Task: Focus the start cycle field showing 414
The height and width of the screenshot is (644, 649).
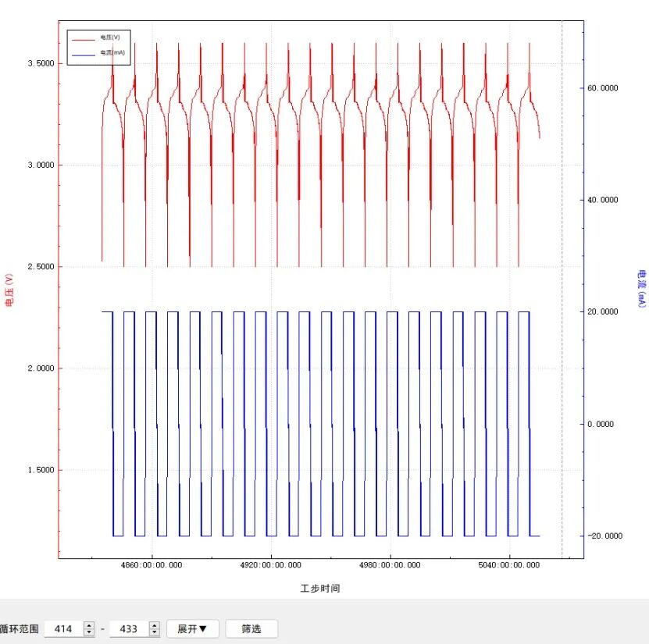Action: [x=63, y=628]
